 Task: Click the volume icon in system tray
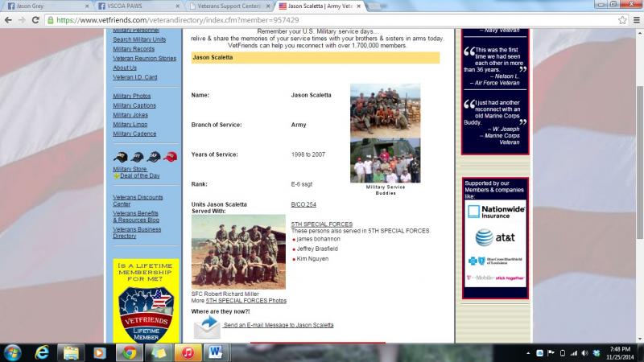584,353
